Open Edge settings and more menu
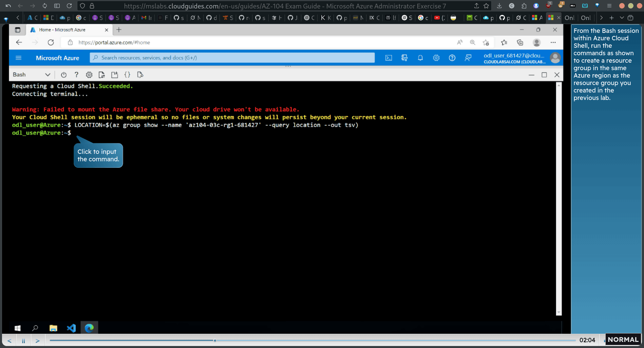 (x=553, y=42)
